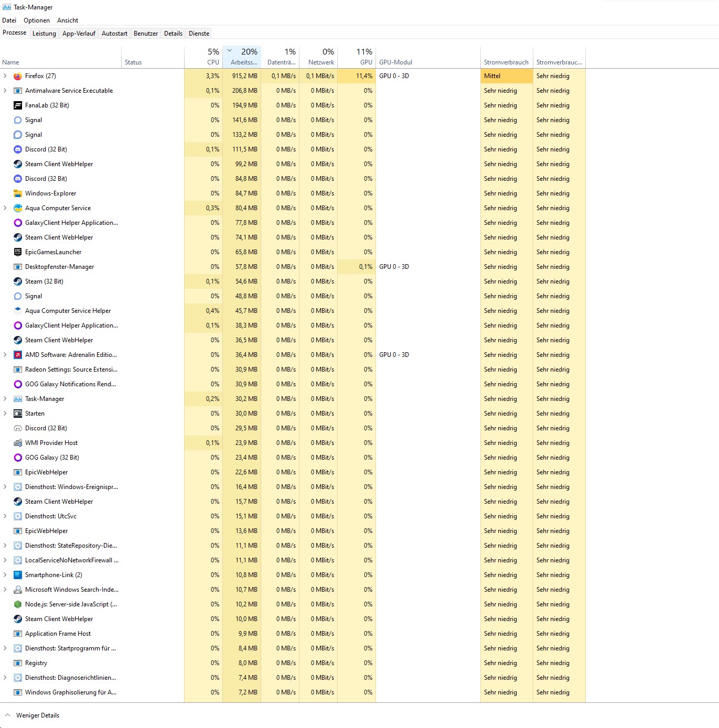The width and height of the screenshot is (719, 728).
Task: Expand Diensthost: Diagnoserichtlinien row
Action: pos(5,678)
